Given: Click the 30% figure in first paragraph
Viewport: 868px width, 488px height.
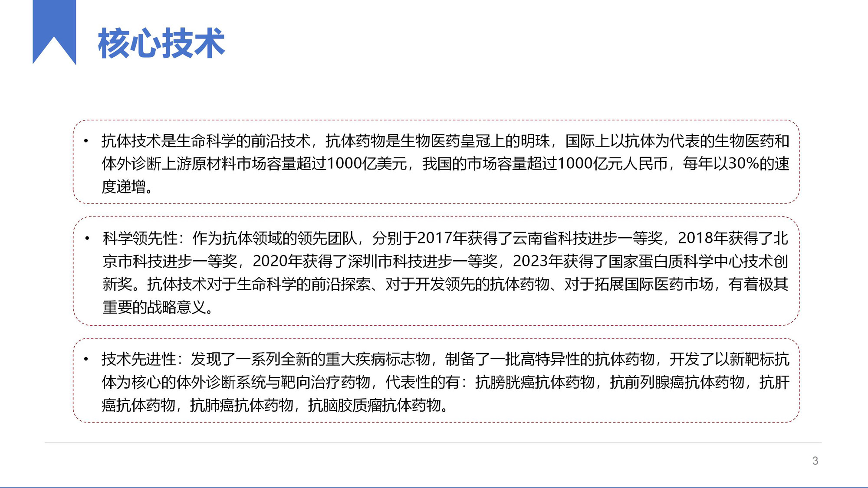Looking at the screenshot, I should pos(743,164).
